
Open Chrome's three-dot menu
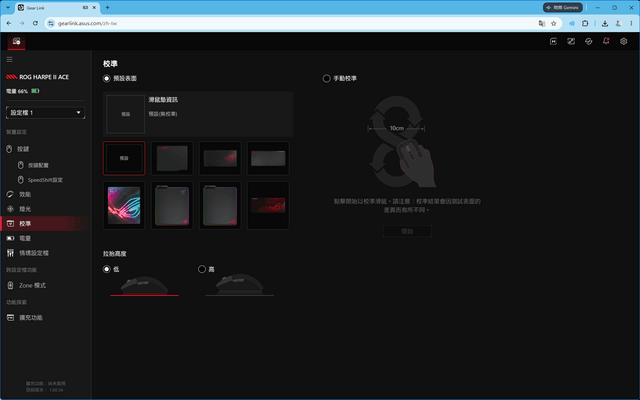tap(631, 23)
